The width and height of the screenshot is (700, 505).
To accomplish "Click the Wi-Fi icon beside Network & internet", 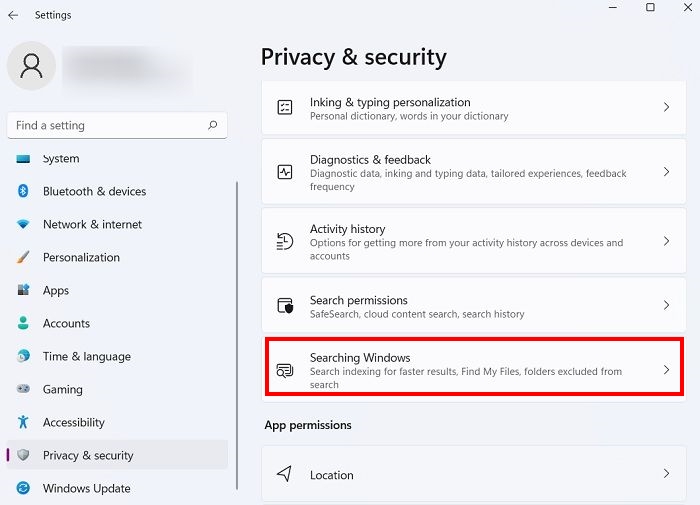I will coord(23,224).
